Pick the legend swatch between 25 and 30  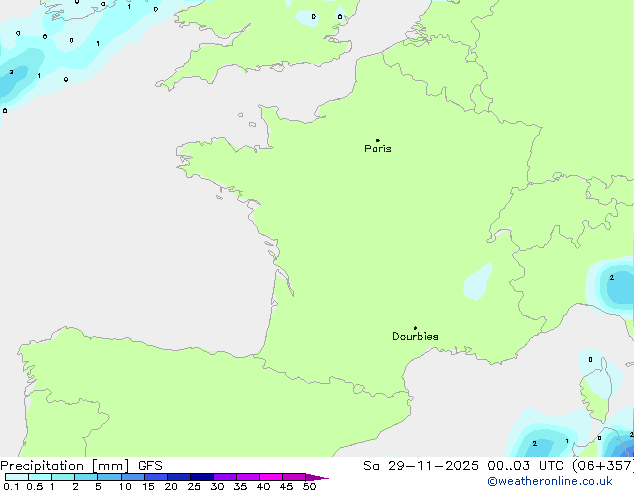pos(202,477)
